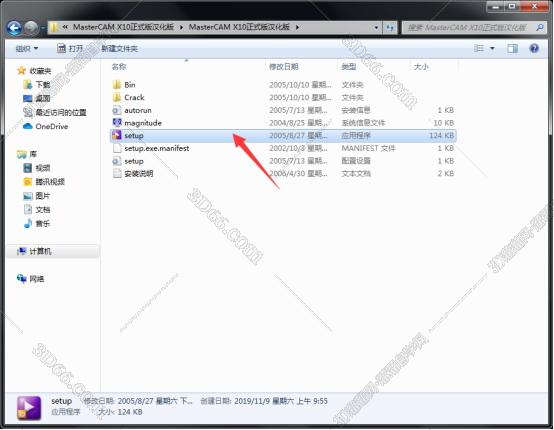Click the change view icon
The image size is (554, 430).
point(479,48)
